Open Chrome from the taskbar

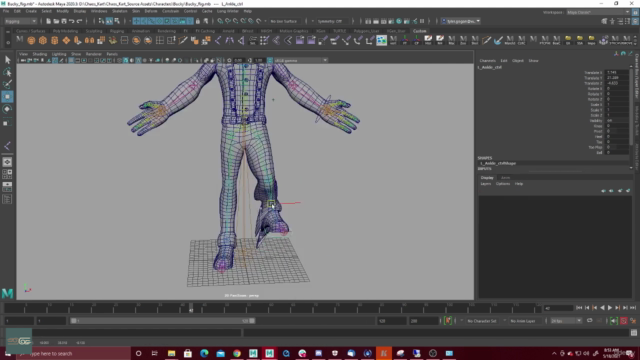[237, 353]
